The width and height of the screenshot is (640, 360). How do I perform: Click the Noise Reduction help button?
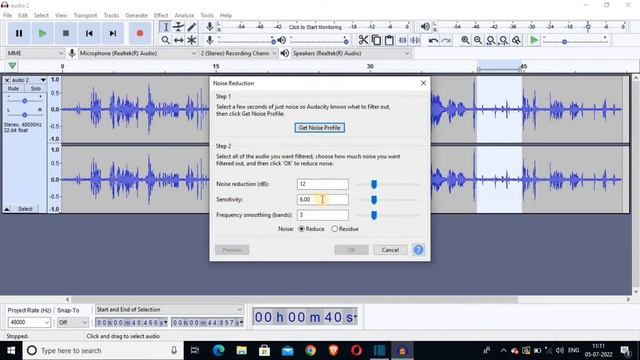(418, 250)
